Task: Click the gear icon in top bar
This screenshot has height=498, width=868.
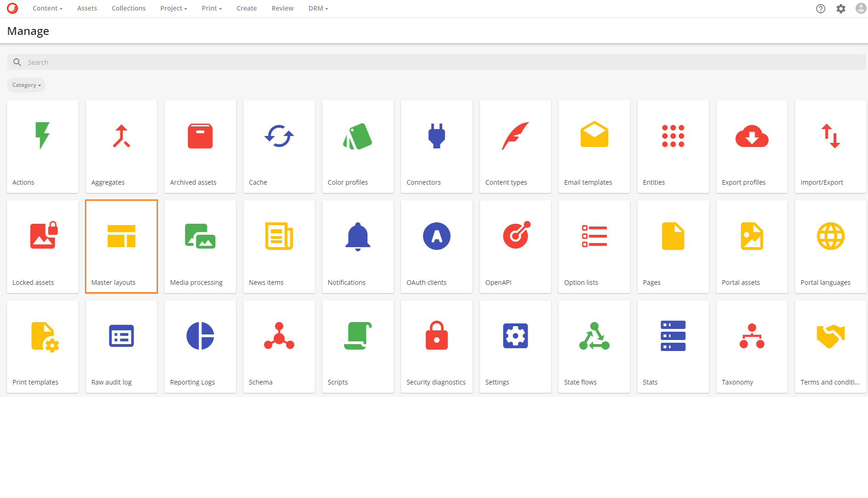Action: (x=840, y=9)
